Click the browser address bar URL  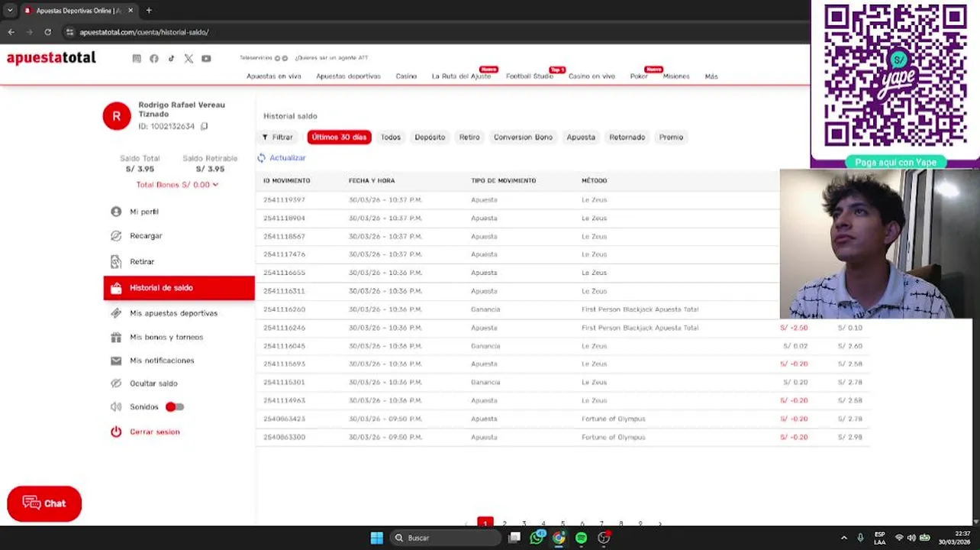coord(144,32)
